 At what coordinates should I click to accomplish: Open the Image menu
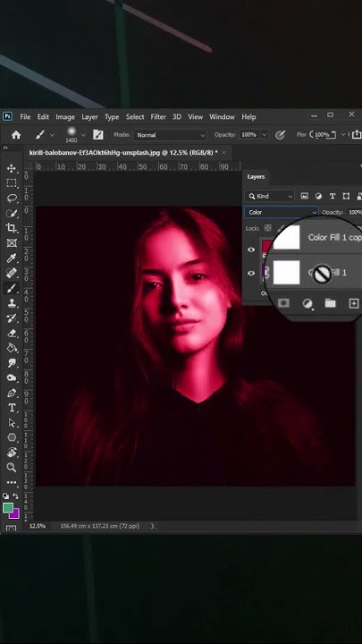pyautogui.click(x=65, y=116)
